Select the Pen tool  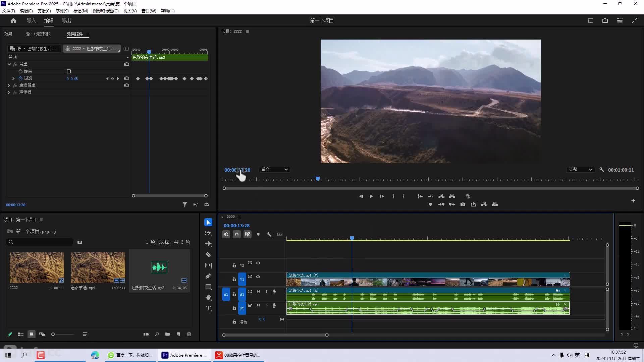(208, 276)
